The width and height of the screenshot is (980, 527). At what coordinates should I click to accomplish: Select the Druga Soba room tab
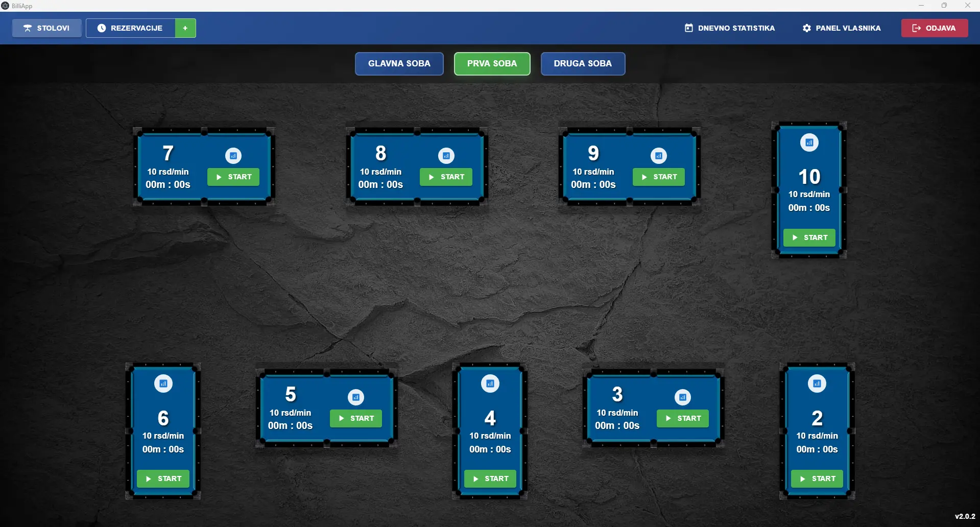(x=583, y=64)
